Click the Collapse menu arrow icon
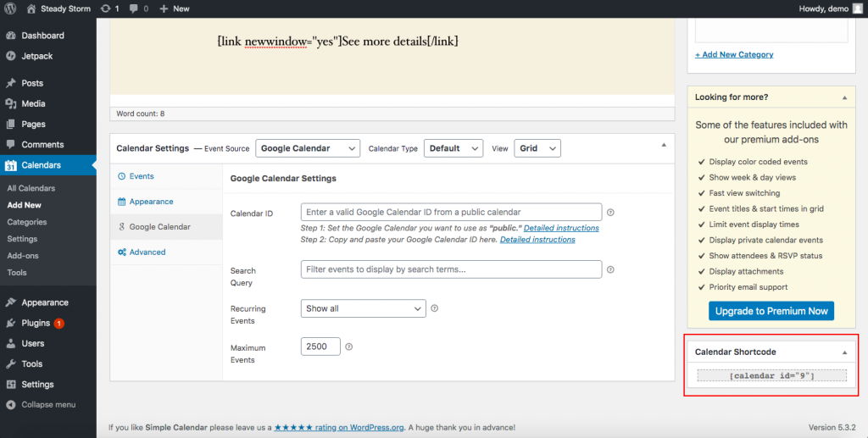 pyautogui.click(x=10, y=405)
